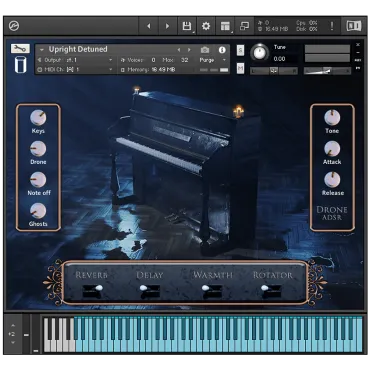Open instrument edit mode with wrench icon

(x=20, y=49)
